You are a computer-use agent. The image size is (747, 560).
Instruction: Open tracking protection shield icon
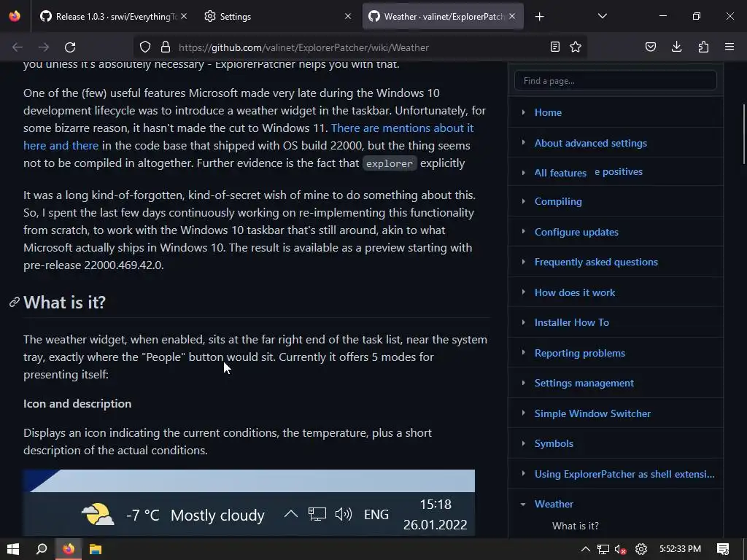pyautogui.click(x=145, y=47)
